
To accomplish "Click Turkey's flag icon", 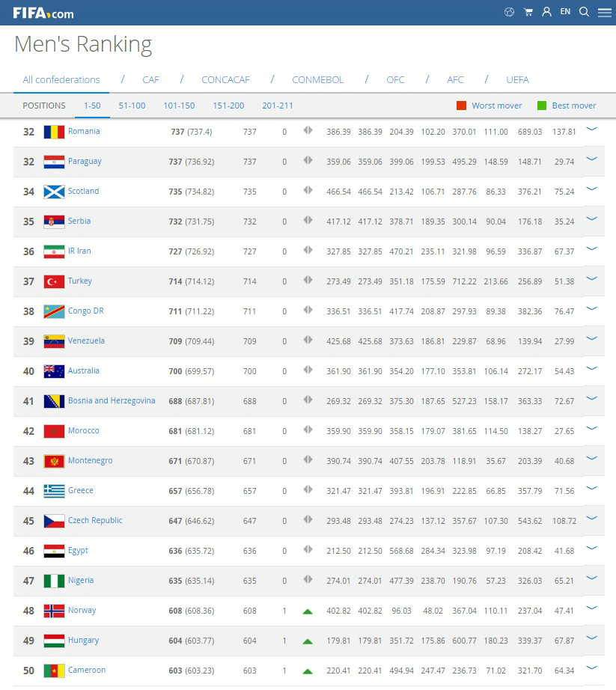I will 54,281.
